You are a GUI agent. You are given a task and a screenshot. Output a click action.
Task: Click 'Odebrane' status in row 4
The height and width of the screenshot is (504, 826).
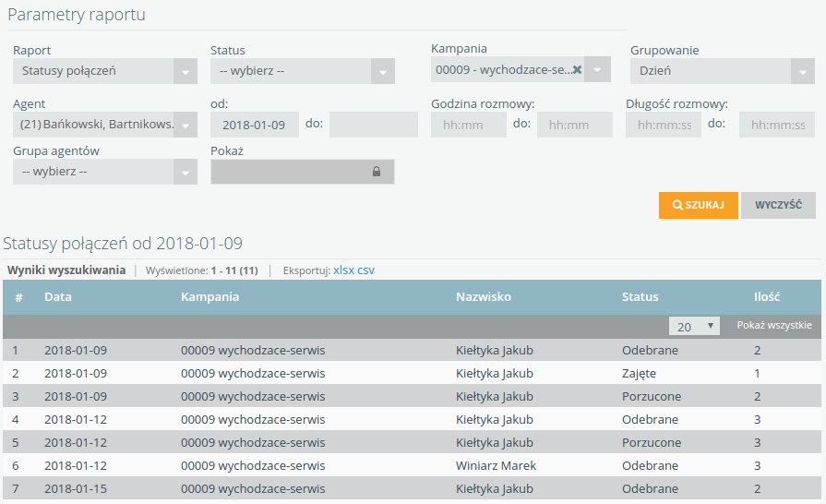650,420
